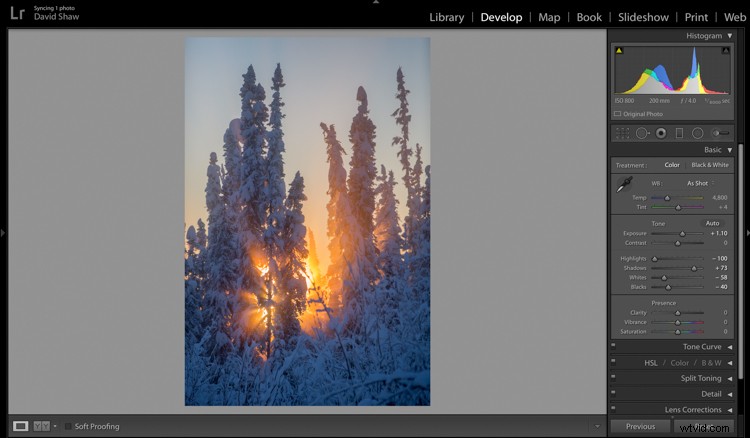Image resolution: width=750 pixels, height=438 pixels.
Task: Click the right panel vertical scrollbar
Action: pyautogui.click(x=741, y=261)
